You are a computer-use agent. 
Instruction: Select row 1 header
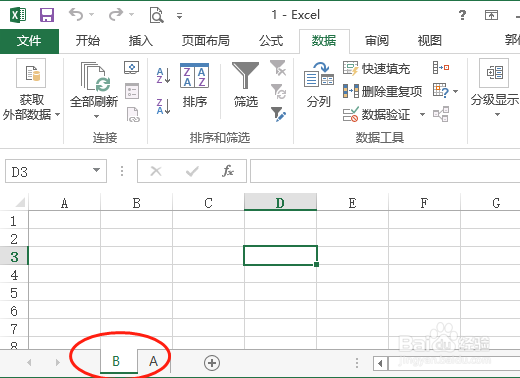(14, 220)
